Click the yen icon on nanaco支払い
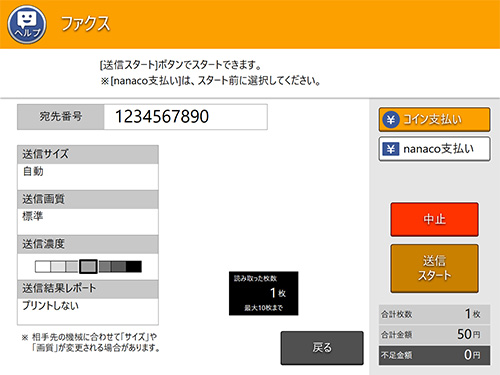 391,149
